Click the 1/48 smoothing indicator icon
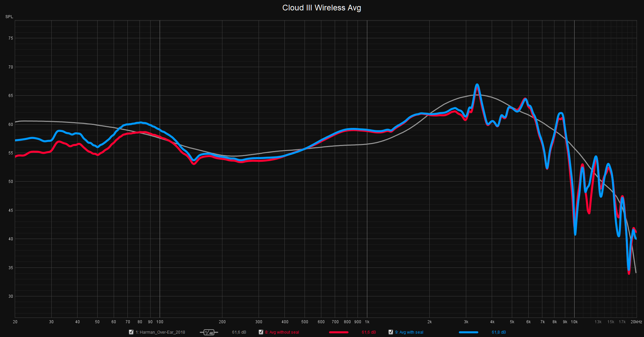The height and width of the screenshot is (337, 644). pos(209,332)
